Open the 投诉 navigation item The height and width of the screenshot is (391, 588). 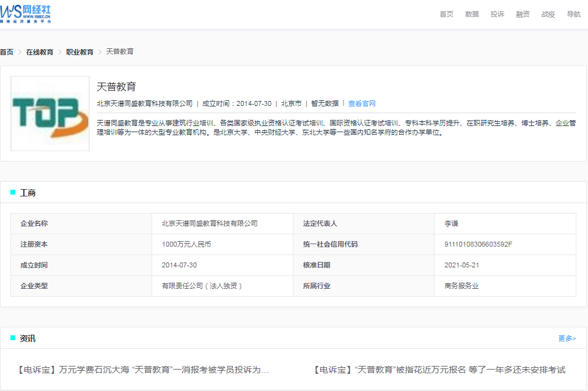coord(498,14)
